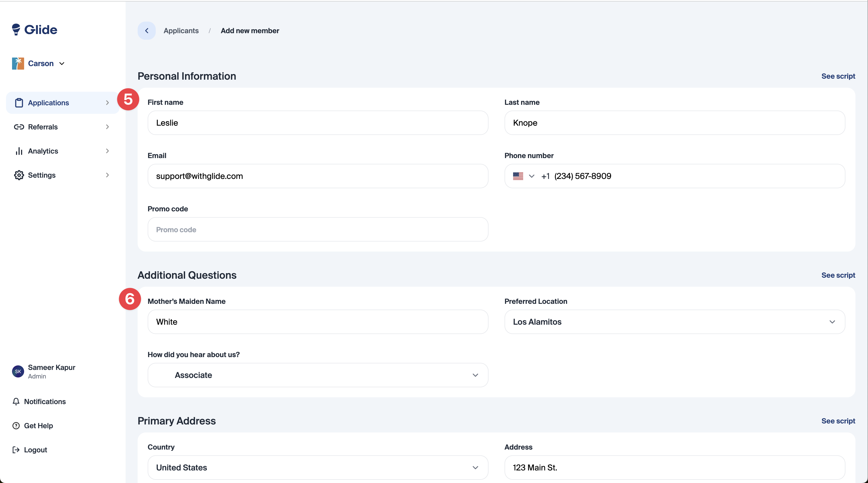The image size is (868, 483).
Task: Click the Analytics bar chart icon
Action: coord(19,151)
